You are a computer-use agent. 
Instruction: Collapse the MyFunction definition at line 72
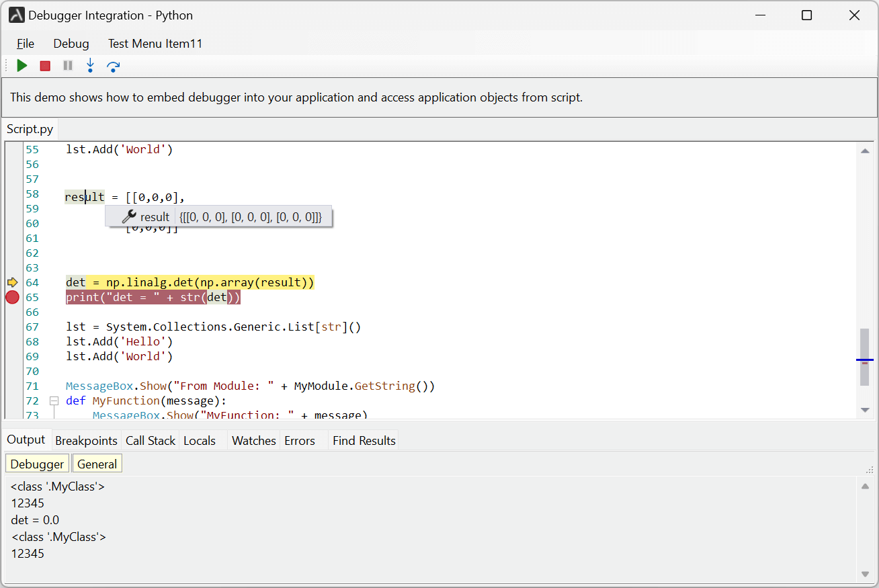54,401
